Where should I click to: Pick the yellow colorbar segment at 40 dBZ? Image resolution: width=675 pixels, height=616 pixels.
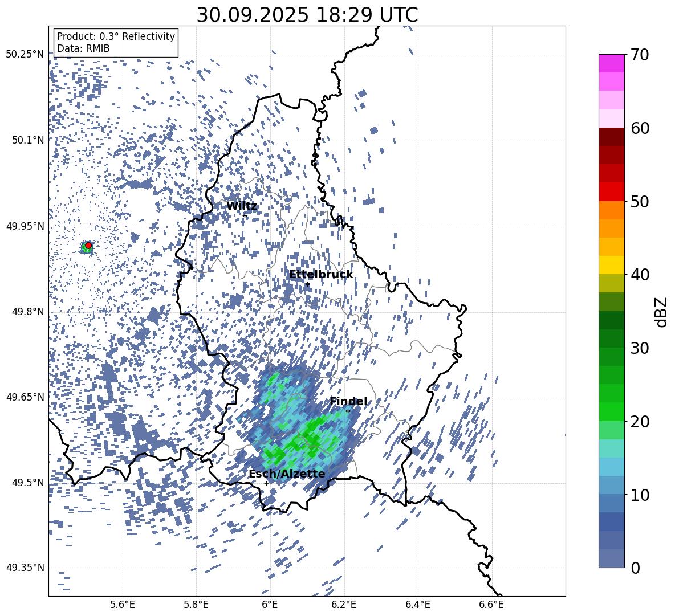[x=612, y=265]
